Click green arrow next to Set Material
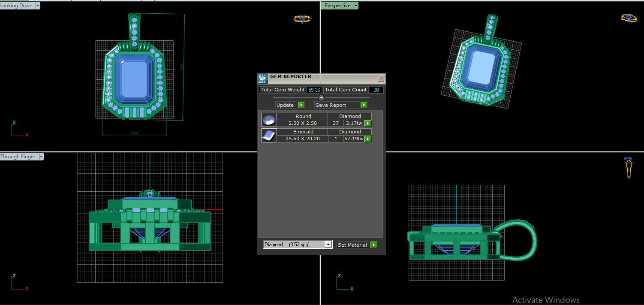The height and width of the screenshot is (305, 644). (373, 245)
